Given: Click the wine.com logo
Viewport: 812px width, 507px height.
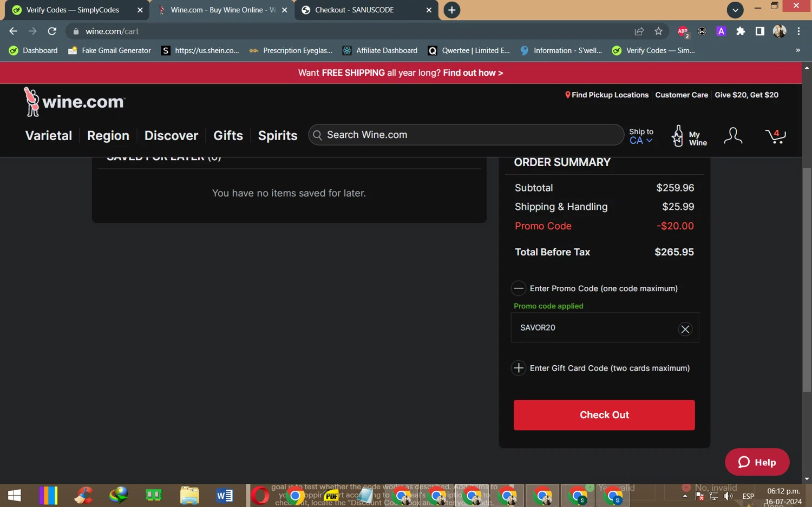Looking at the screenshot, I should tap(75, 102).
